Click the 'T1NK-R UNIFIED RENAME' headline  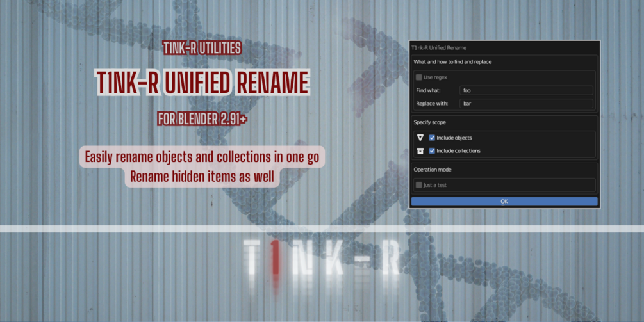tap(202, 83)
